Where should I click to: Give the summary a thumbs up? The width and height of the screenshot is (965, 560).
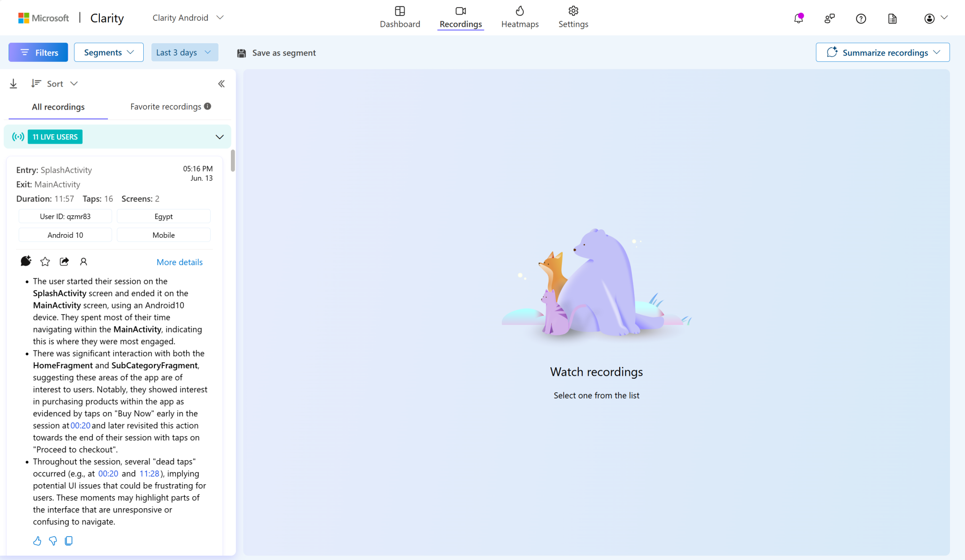(37, 541)
